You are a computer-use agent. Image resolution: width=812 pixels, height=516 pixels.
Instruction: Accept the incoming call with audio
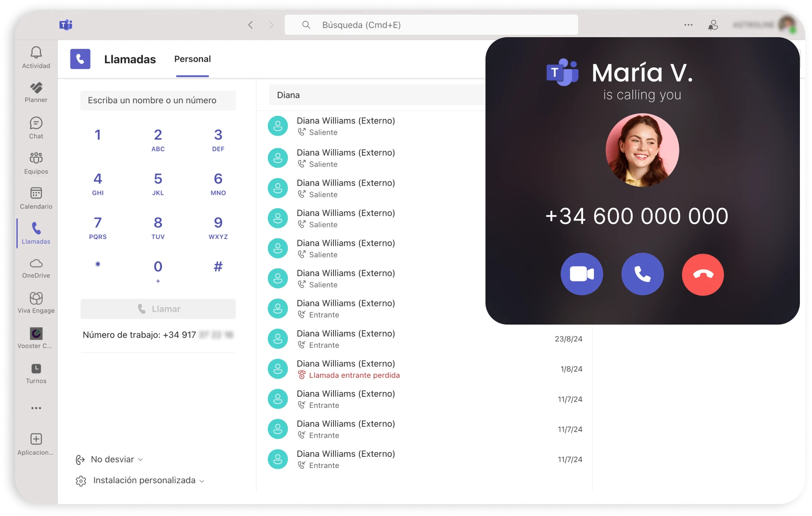642,274
